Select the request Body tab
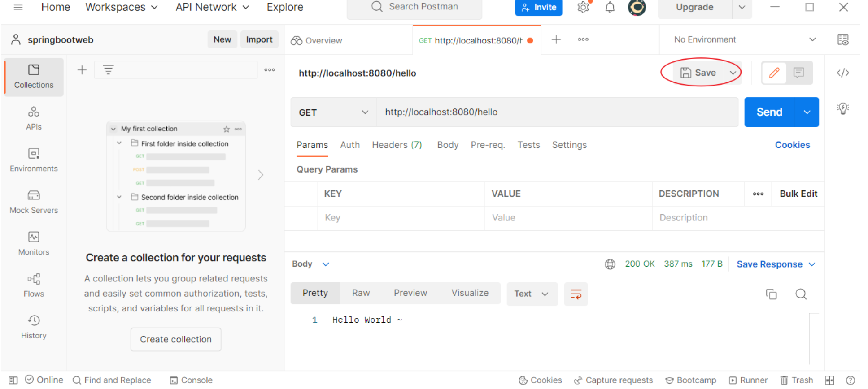This screenshot has width=868, height=389. pyautogui.click(x=448, y=145)
